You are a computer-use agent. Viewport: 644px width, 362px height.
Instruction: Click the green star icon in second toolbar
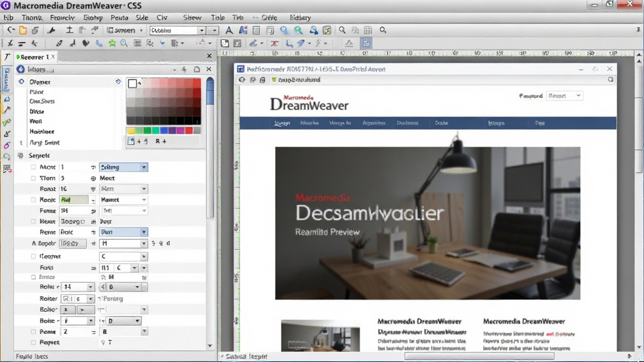(112, 43)
